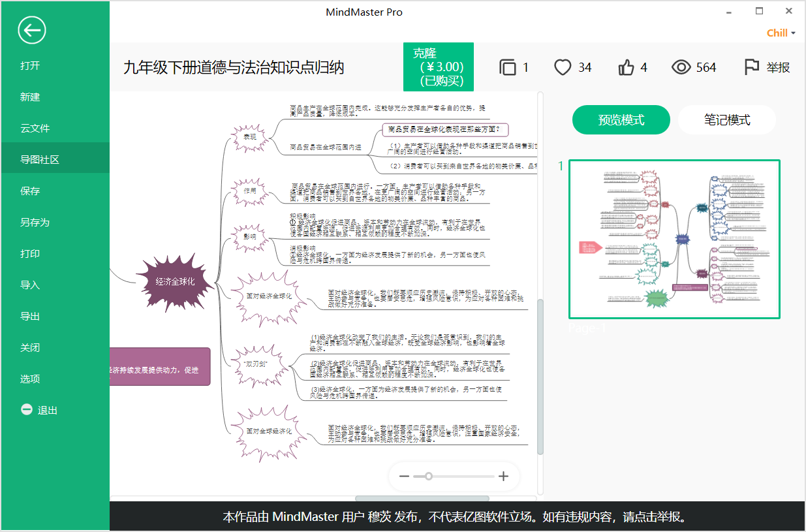The height and width of the screenshot is (532, 806).
Task: Choose 保存 from the sidebar
Action: [30, 191]
